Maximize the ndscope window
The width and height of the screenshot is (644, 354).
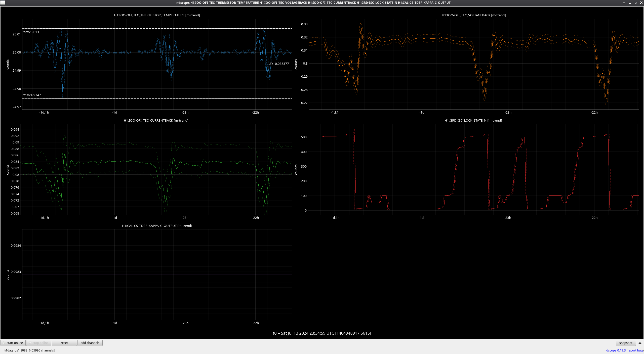point(635,3)
